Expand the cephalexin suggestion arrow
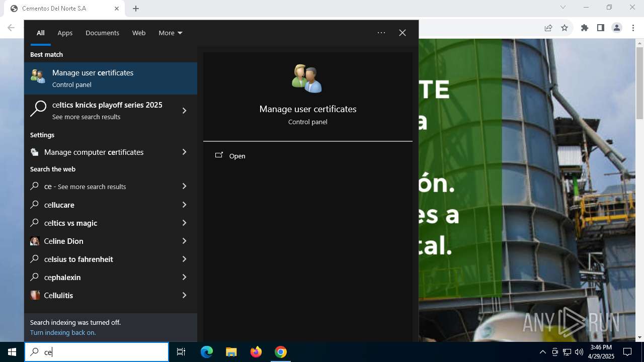Viewport: 644px width, 362px height. pyautogui.click(x=184, y=277)
